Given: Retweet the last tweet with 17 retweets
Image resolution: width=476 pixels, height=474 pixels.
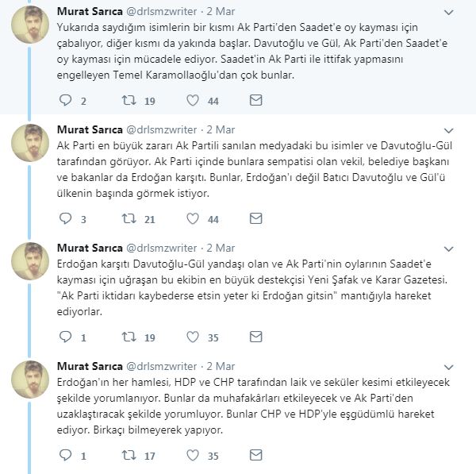Looking at the screenshot, I should (x=129, y=456).
